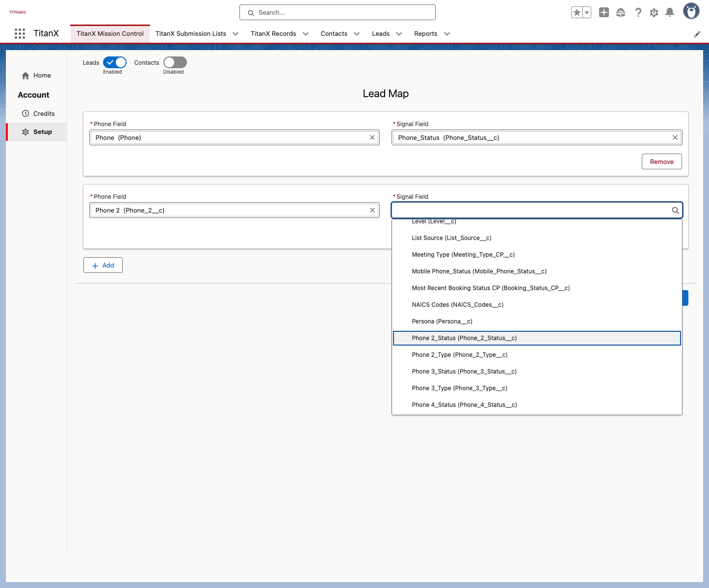Choose Mobile Phone_Status option

[537, 271]
